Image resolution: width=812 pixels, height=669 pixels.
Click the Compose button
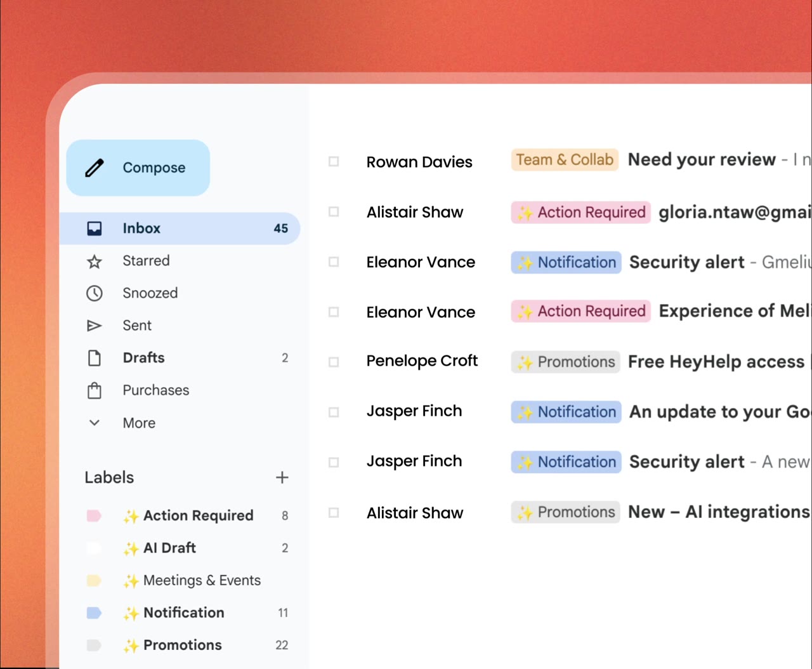[138, 168]
